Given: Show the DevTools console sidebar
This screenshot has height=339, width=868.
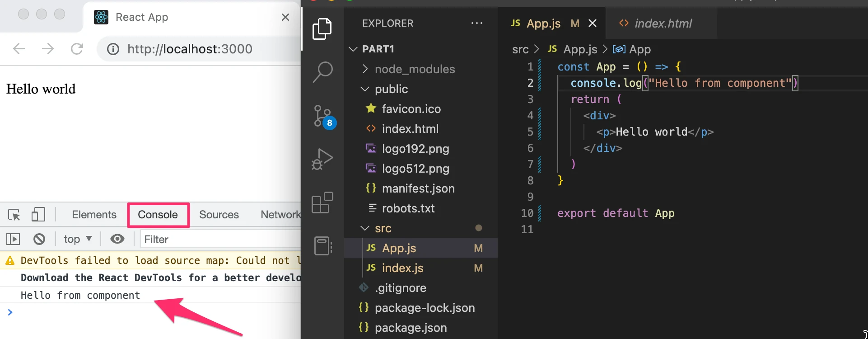Looking at the screenshot, I should tap(13, 239).
